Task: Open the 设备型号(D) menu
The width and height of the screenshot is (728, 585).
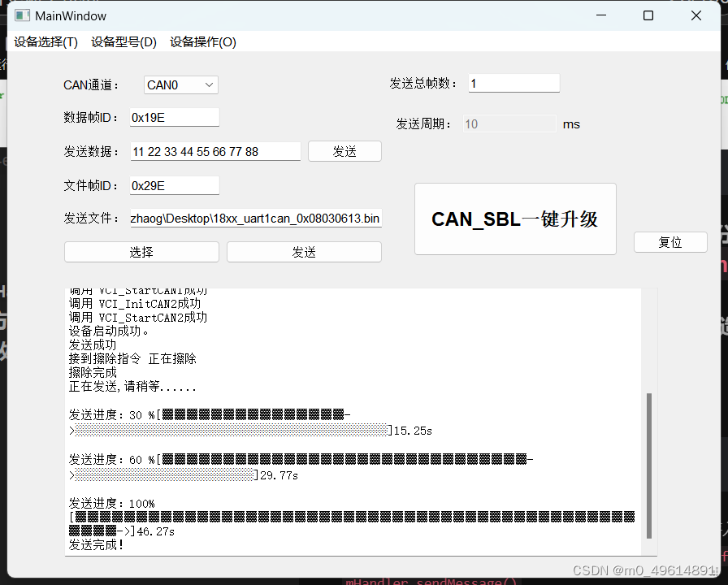Action: click(x=123, y=41)
